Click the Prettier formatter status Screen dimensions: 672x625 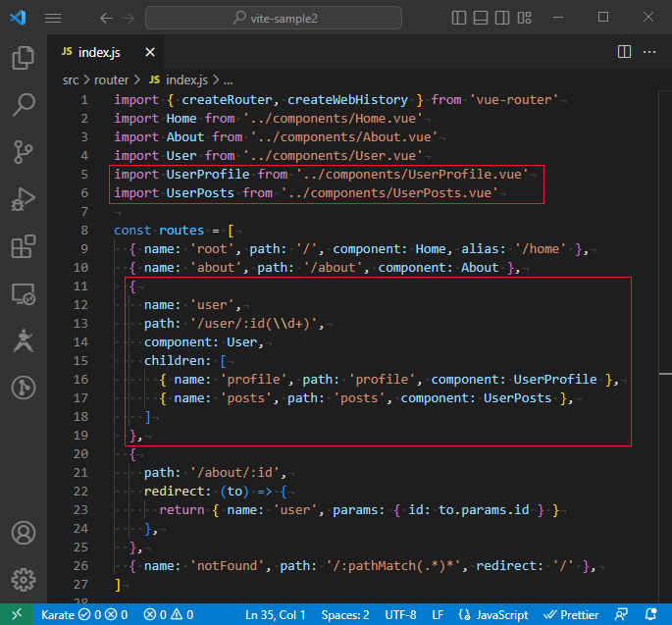[571, 615]
